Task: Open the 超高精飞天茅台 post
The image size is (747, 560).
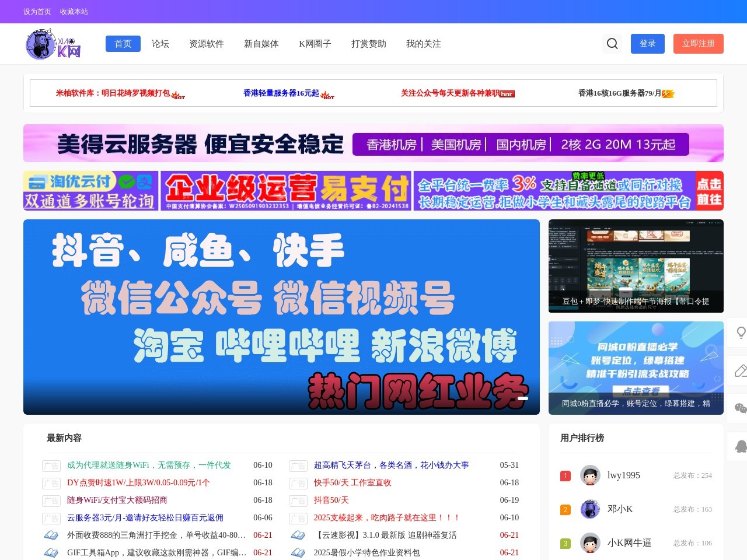Action: [392, 466]
